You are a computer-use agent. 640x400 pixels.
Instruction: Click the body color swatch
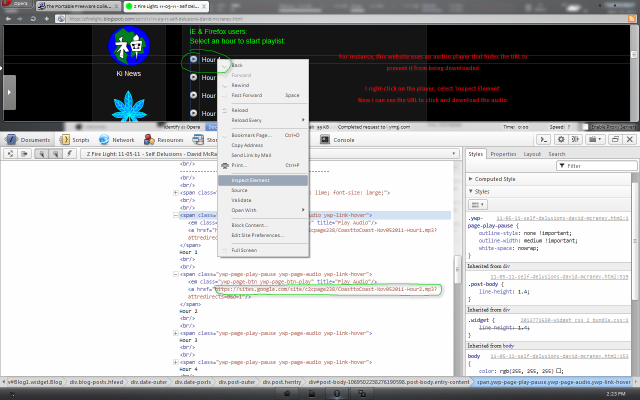click(x=559, y=371)
